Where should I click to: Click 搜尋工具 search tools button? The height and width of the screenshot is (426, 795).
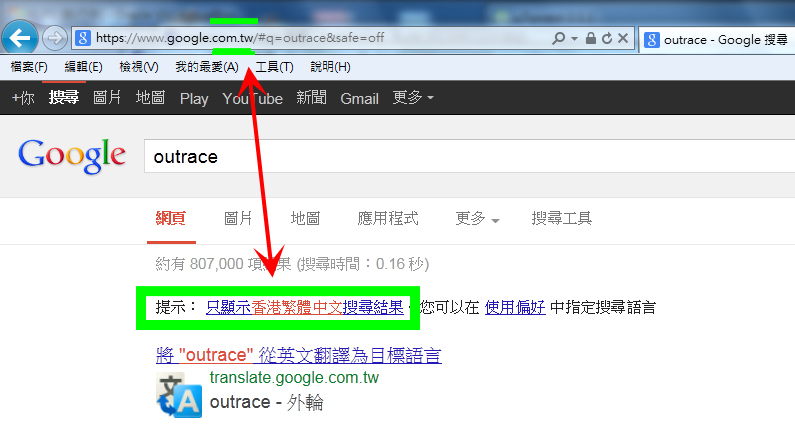(562, 219)
